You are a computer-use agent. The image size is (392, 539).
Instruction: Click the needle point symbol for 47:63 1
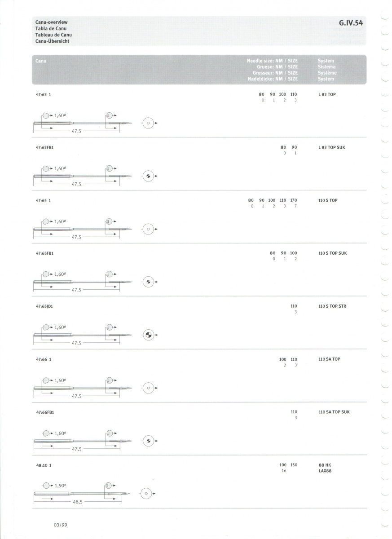(x=148, y=123)
